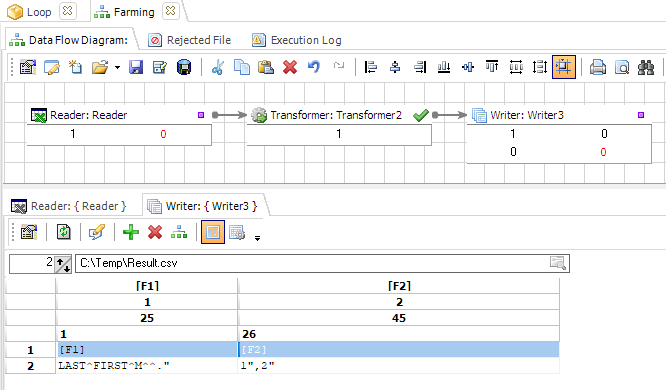The height and width of the screenshot is (390, 666).
Task: Click the comment pencil icon in writer toolbar
Action: click(x=97, y=232)
